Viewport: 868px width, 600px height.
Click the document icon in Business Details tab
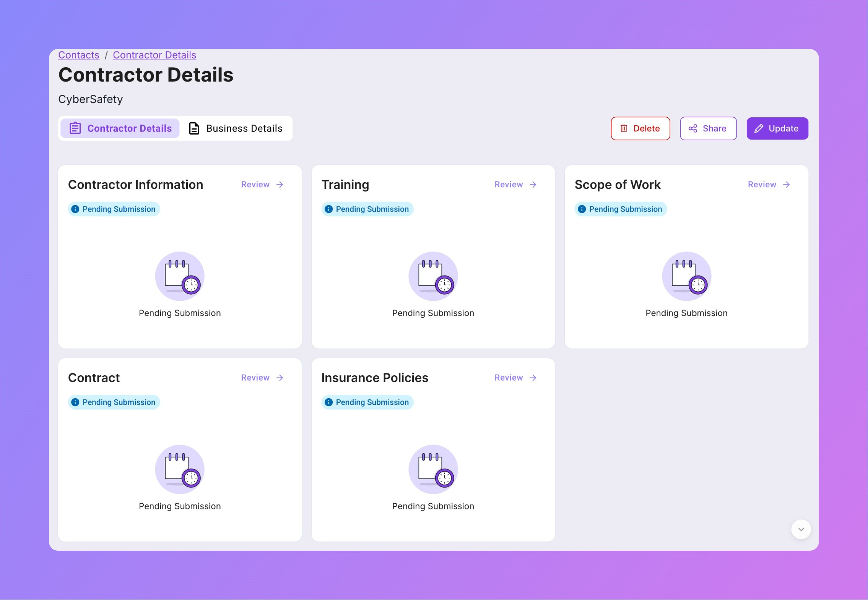pyautogui.click(x=194, y=128)
